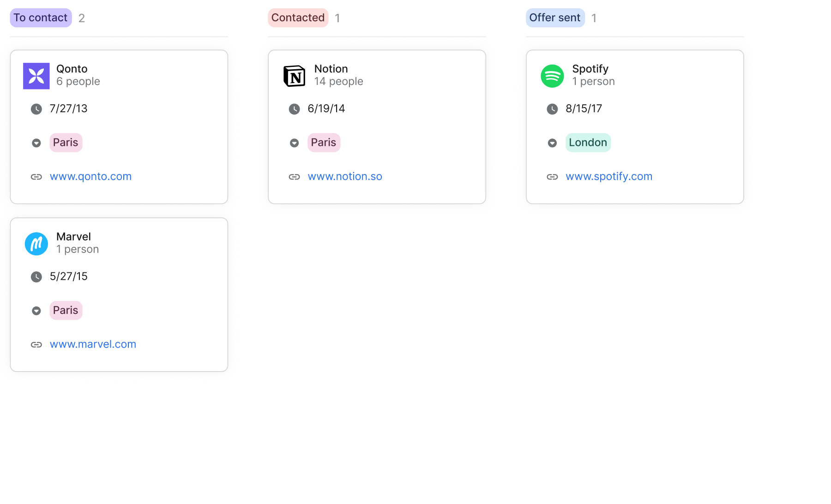Open the location dropdown on Notion card

tap(295, 143)
